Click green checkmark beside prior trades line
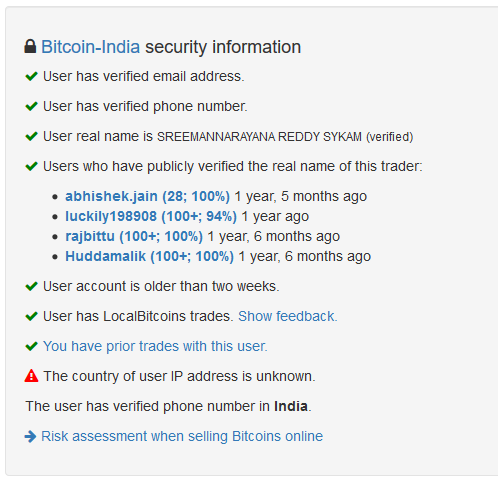 pyautogui.click(x=31, y=346)
